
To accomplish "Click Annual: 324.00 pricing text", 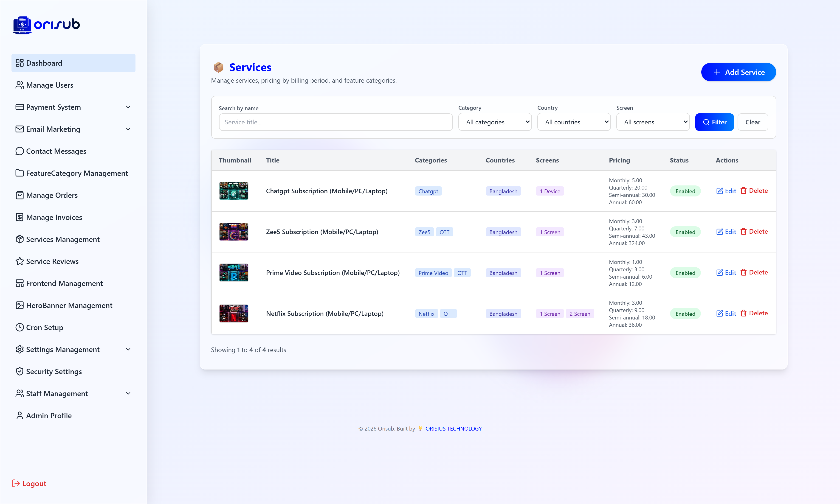I will point(627,243).
